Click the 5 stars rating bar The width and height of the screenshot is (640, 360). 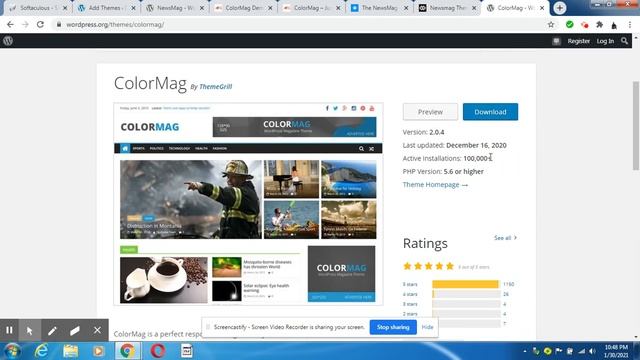pyautogui.click(x=466, y=284)
